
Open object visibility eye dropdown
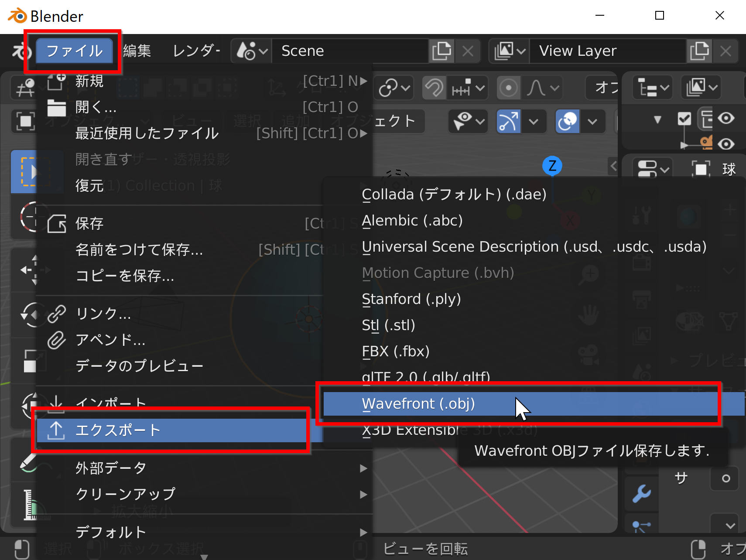coord(468,121)
